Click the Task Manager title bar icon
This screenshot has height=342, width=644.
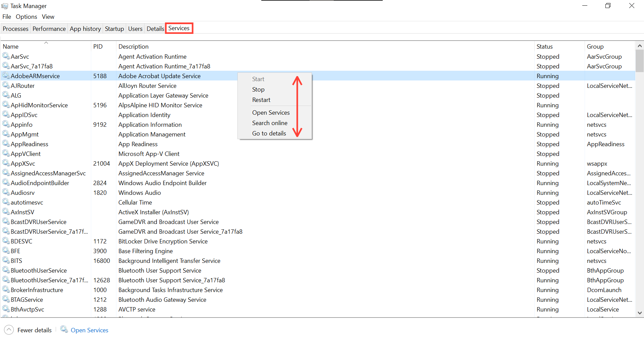(5, 6)
